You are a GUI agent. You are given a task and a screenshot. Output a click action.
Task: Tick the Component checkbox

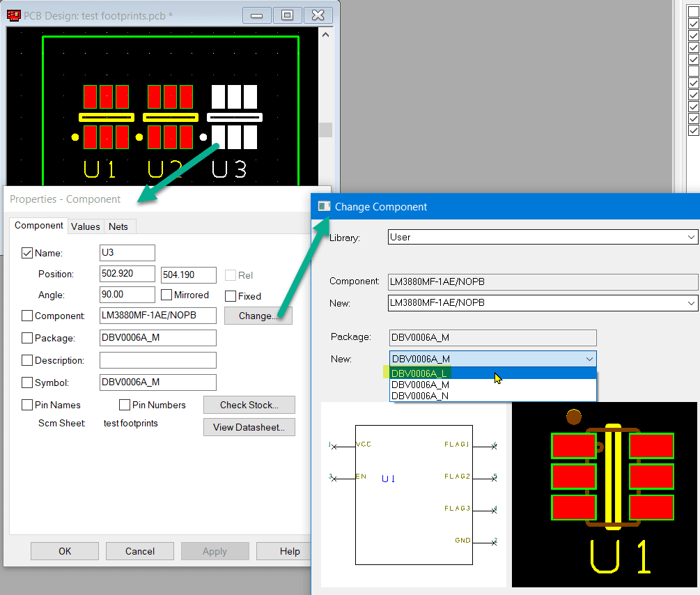[27, 316]
